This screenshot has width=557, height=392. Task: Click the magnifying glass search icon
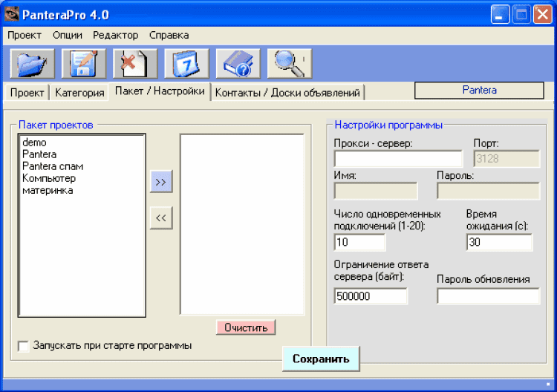[x=290, y=64]
